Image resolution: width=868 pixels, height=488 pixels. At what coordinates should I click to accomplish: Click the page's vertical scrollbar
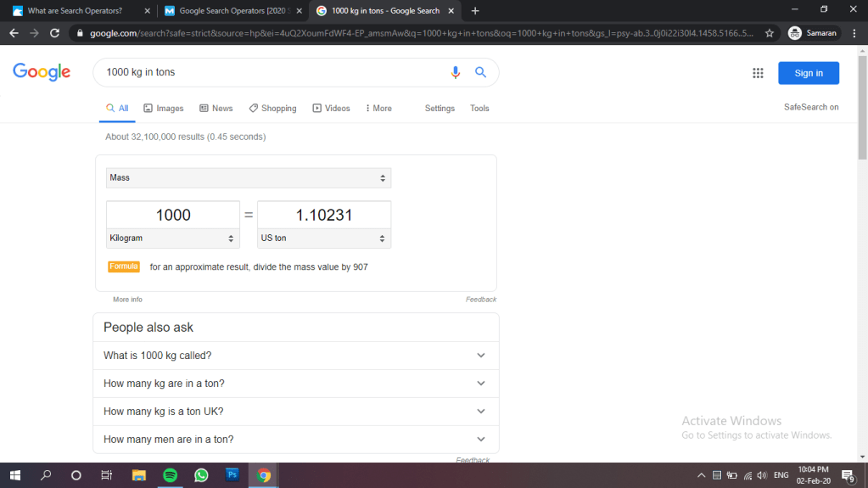click(862, 255)
